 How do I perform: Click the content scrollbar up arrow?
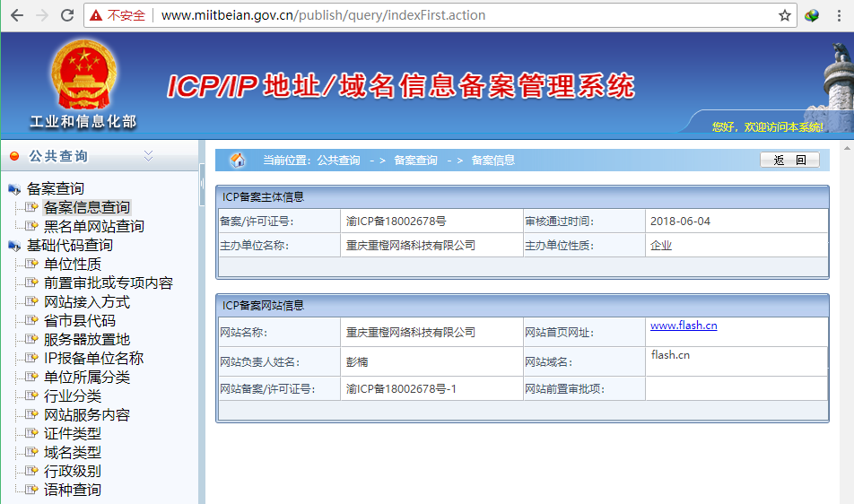click(x=847, y=147)
